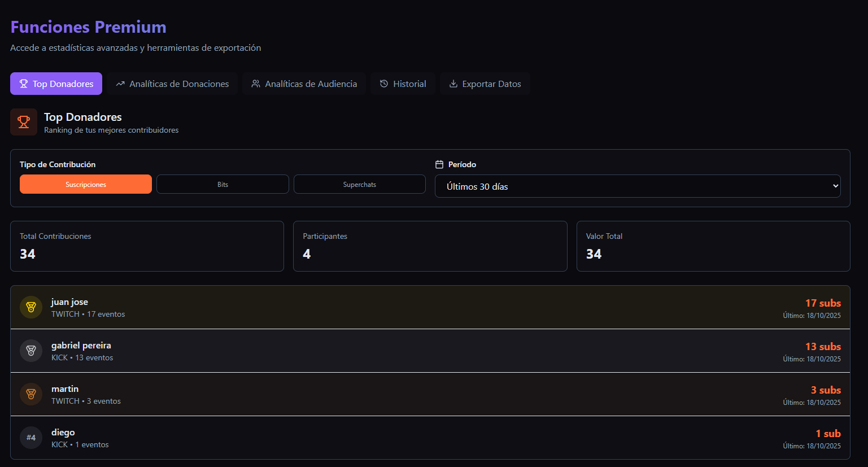This screenshot has width=868, height=467.
Task: Open the Últimos 30 días period dropdown
Action: pyautogui.click(x=637, y=186)
